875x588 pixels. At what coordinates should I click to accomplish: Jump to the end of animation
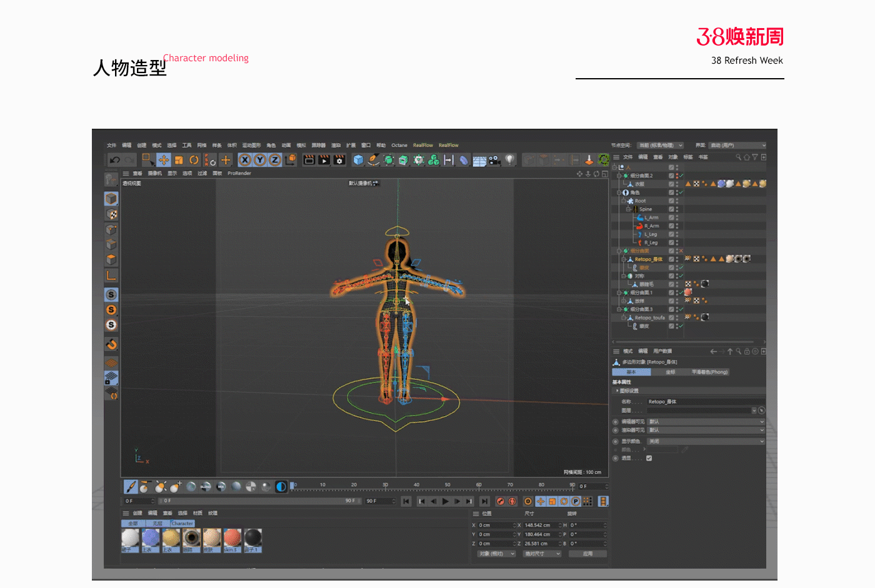[484, 501]
